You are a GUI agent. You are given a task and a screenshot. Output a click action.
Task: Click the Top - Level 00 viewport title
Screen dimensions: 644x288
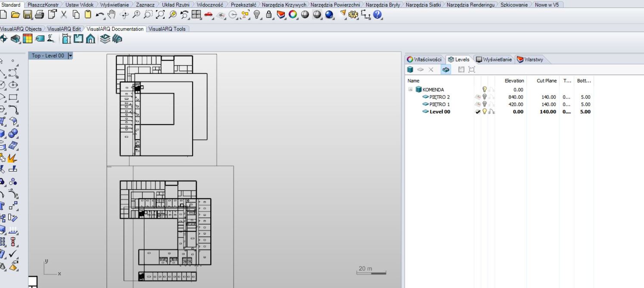click(48, 56)
